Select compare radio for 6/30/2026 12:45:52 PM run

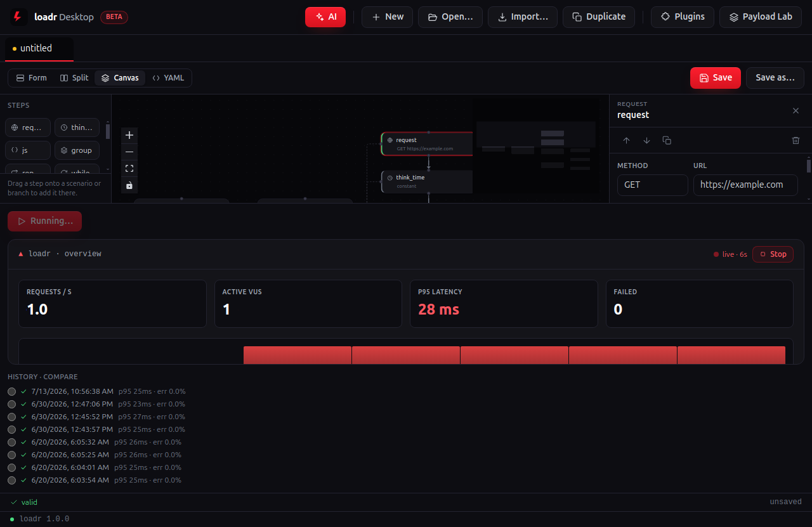tap(12, 417)
